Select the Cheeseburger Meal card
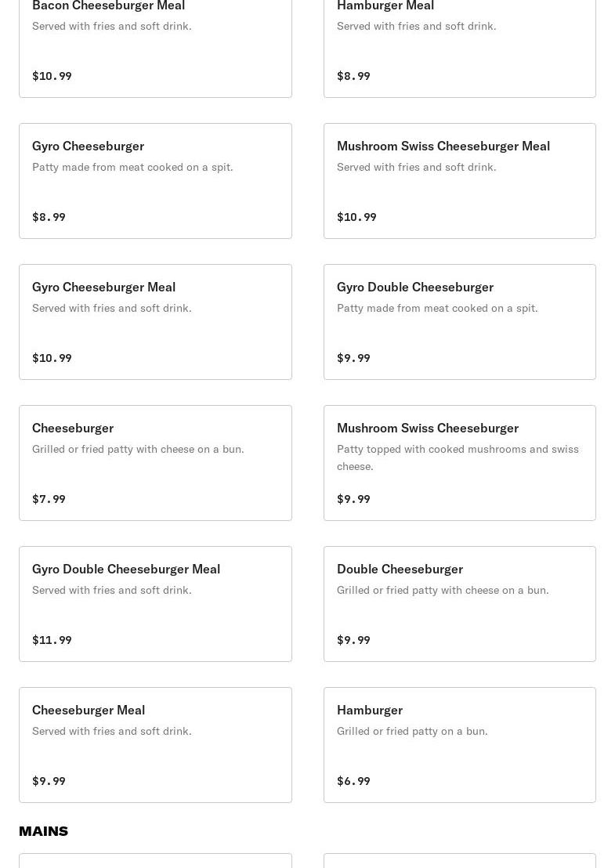 coord(155,745)
